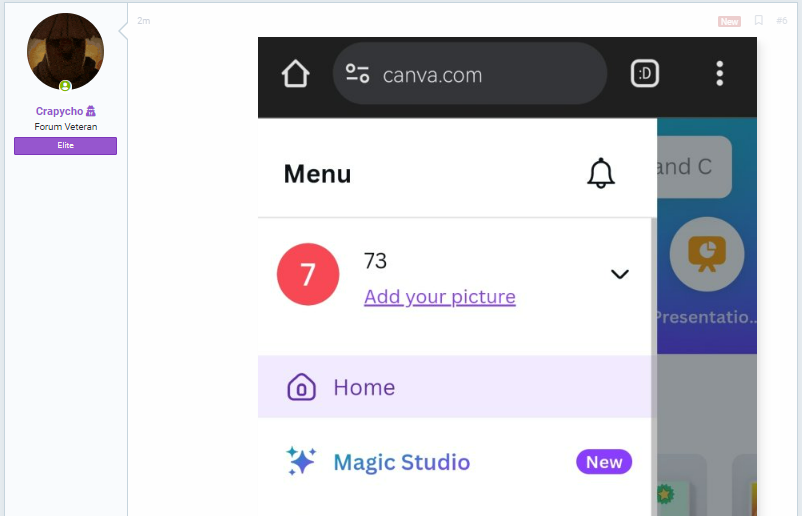Click the Presentation chart icon
Screen dimensions: 802x516
(707, 254)
